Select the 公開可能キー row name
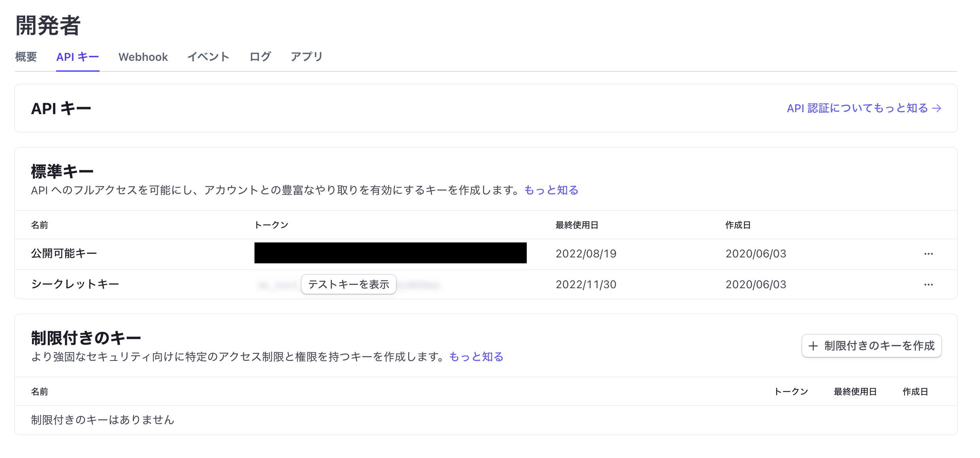The image size is (980, 458). (x=64, y=253)
